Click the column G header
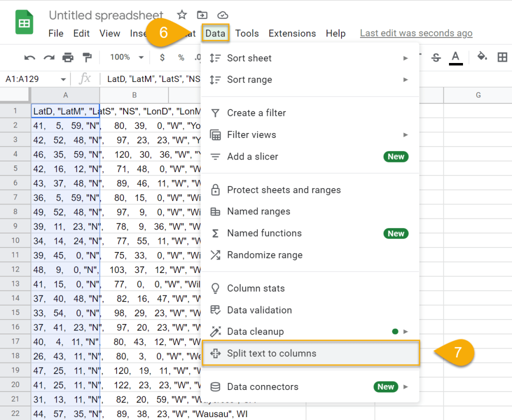 477,95
